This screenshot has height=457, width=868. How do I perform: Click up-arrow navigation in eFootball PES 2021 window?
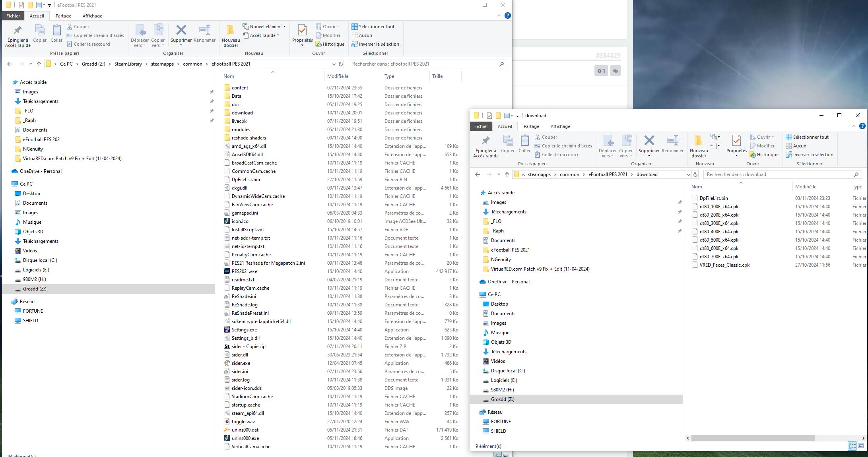39,64
